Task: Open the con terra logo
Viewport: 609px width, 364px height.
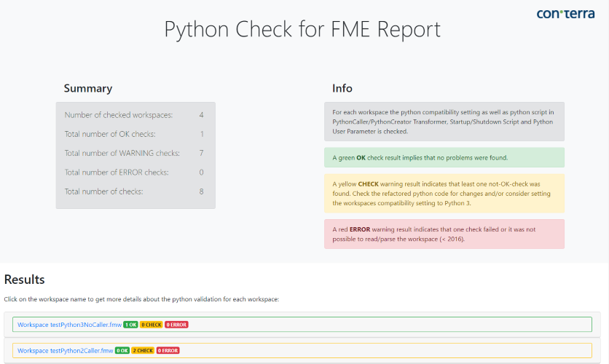Action: (x=565, y=14)
